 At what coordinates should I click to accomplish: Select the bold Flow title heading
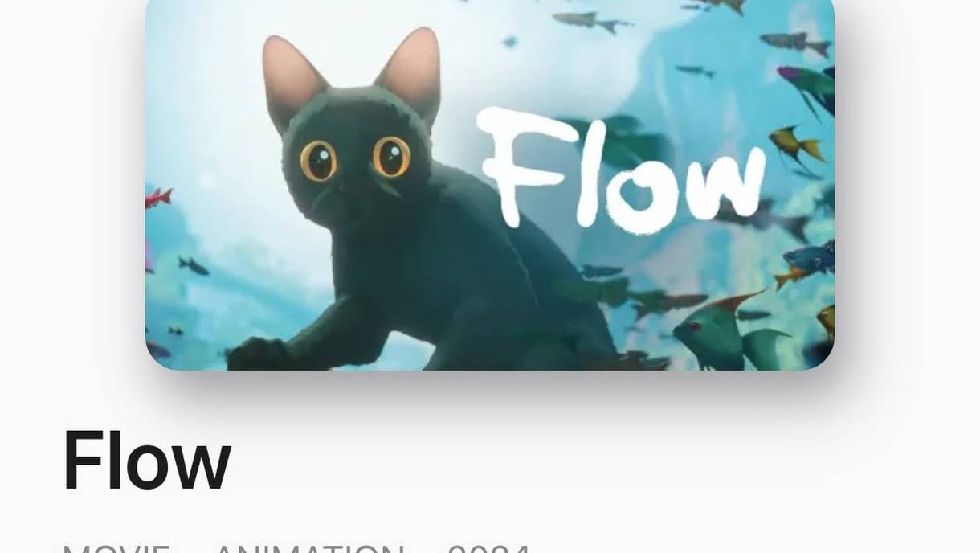[147, 461]
